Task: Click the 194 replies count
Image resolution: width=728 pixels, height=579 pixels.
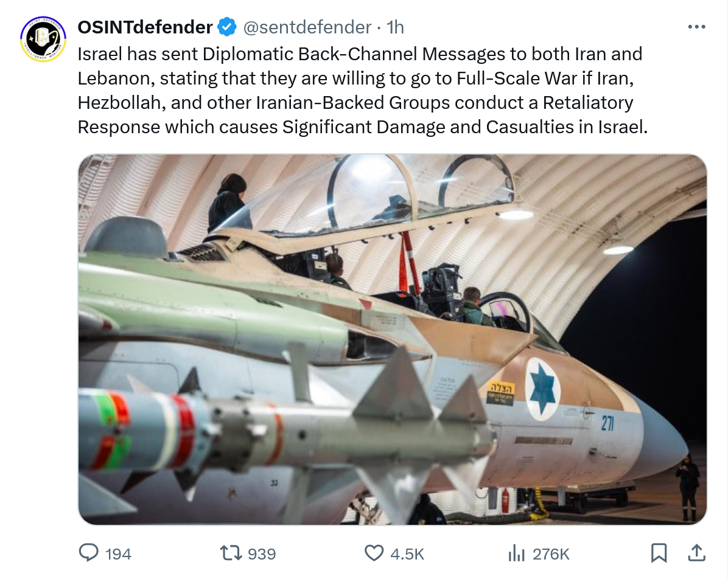Action: [118, 554]
